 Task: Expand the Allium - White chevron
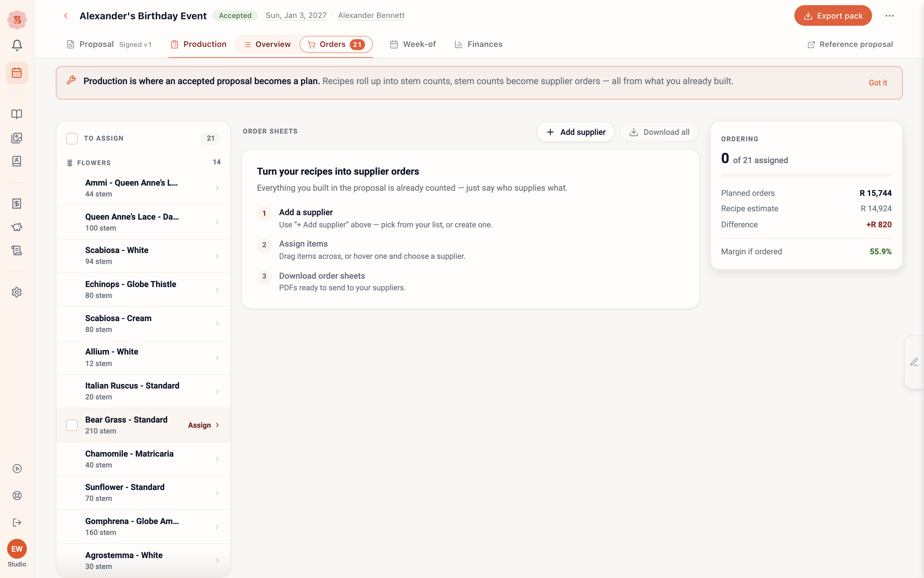[x=217, y=358]
